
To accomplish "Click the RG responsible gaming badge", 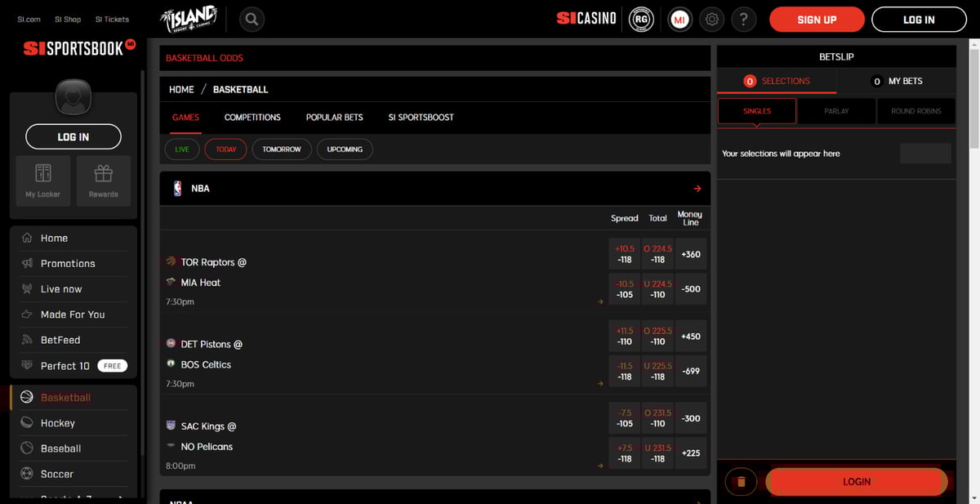I will point(642,19).
